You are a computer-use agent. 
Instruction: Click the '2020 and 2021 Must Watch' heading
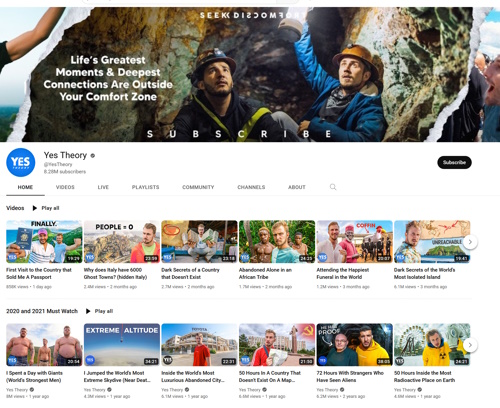tap(42, 311)
